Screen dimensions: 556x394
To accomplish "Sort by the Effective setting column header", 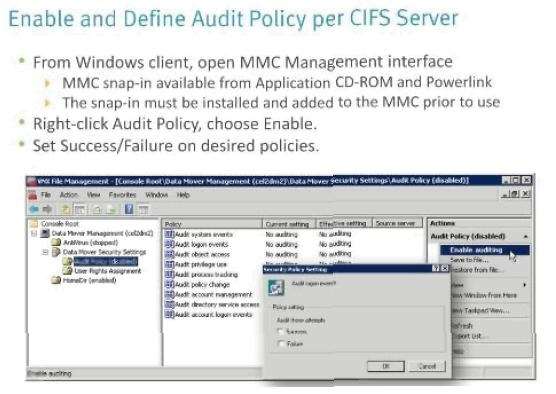I will [x=343, y=224].
